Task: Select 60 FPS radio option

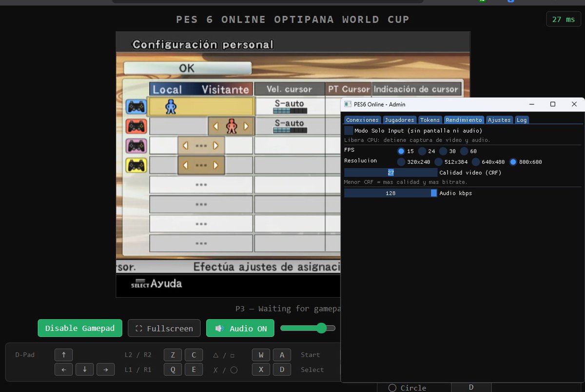Action: click(464, 151)
